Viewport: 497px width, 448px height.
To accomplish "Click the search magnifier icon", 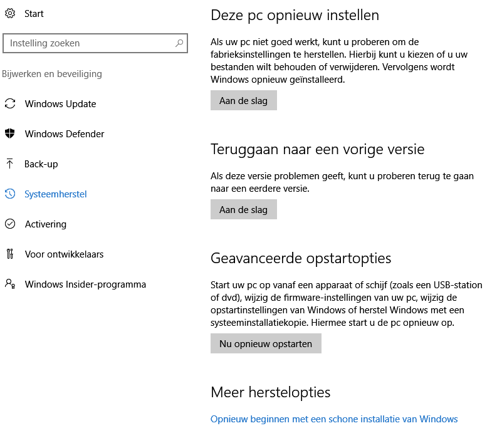I will click(179, 43).
